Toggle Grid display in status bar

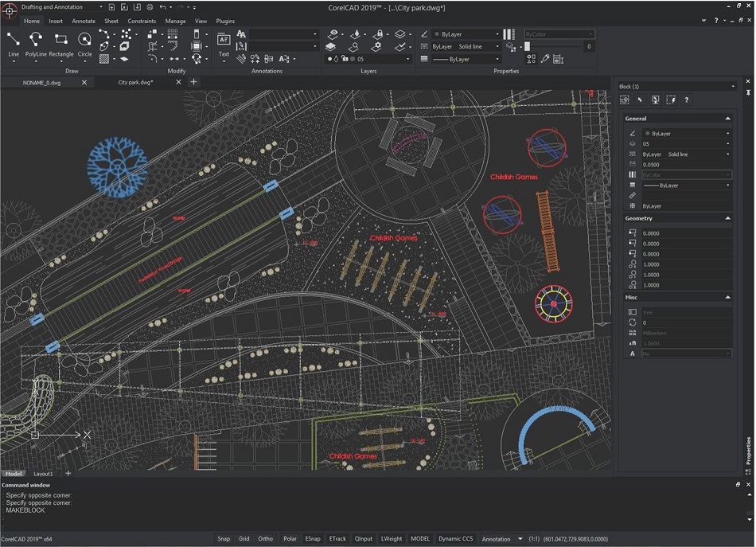coord(244,539)
